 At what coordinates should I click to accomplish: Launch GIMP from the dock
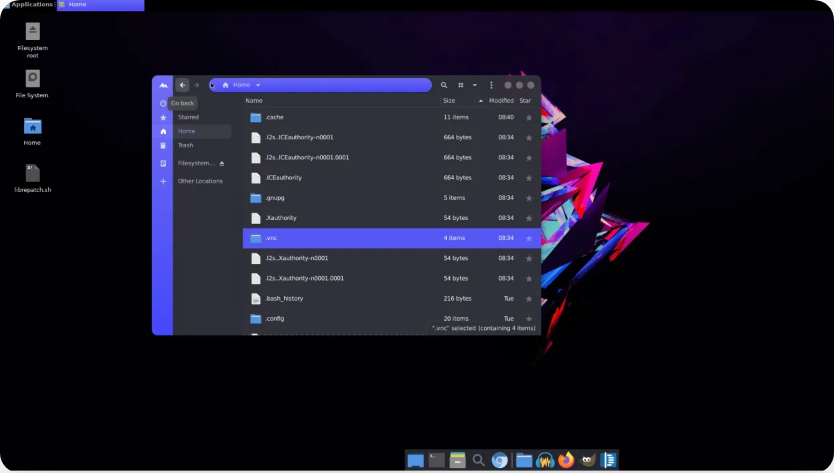[588, 460]
